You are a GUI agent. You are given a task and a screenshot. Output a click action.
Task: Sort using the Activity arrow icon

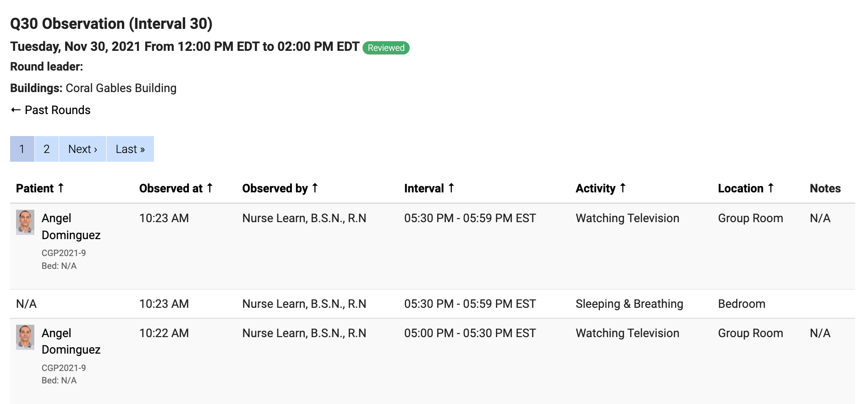tap(622, 188)
